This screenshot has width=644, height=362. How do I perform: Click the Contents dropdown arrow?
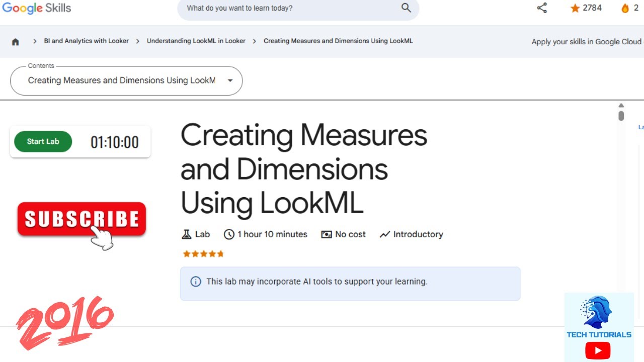click(x=230, y=80)
